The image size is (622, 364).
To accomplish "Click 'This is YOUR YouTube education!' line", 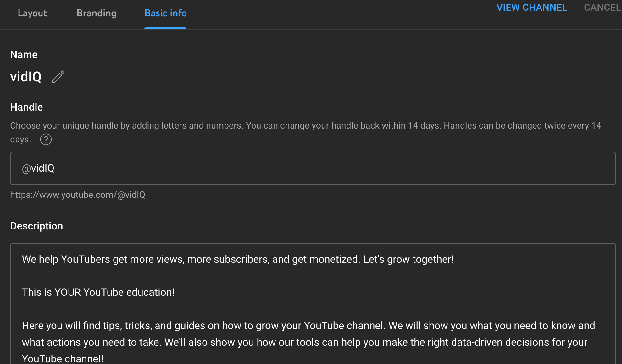I will pyautogui.click(x=98, y=292).
